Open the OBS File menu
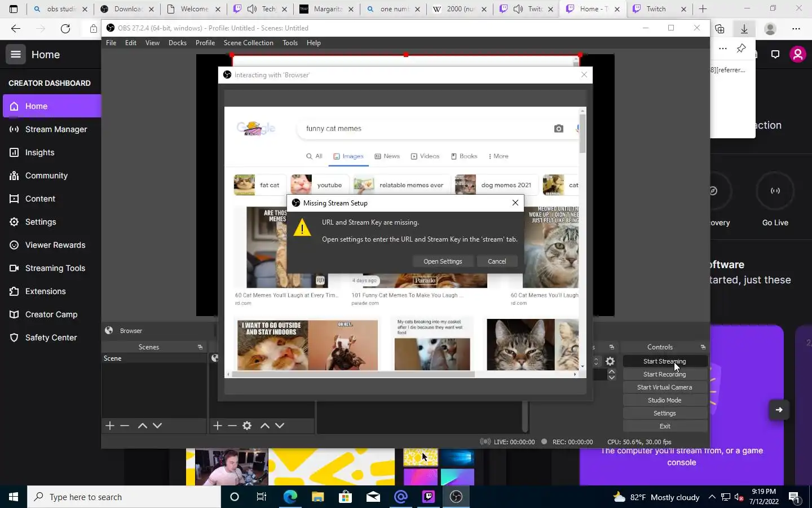Screen dimensions: 812x508 [x=111, y=43]
